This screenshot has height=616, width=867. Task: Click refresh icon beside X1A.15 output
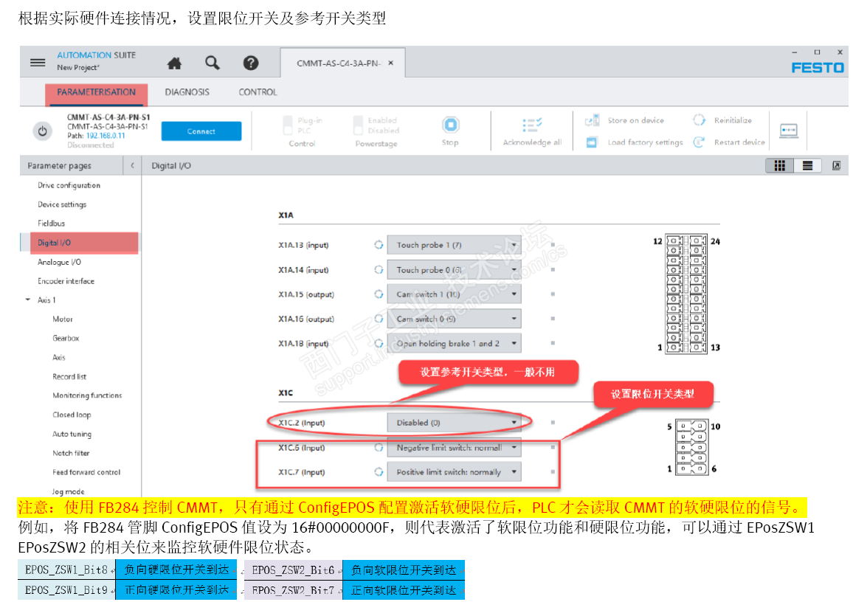coord(379,294)
